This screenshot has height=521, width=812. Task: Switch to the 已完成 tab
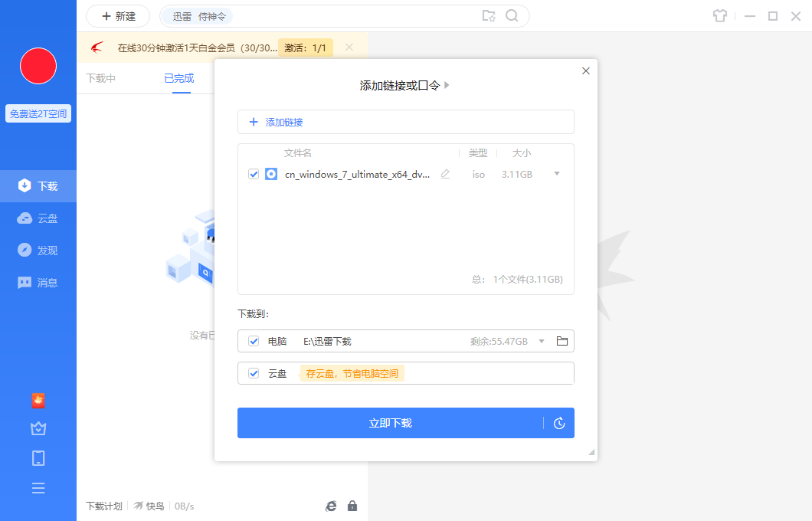180,77
